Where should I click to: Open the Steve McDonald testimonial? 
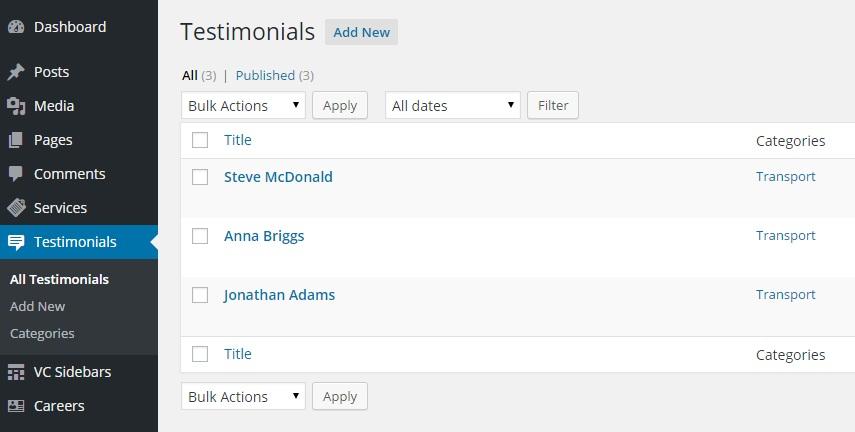click(x=278, y=177)
